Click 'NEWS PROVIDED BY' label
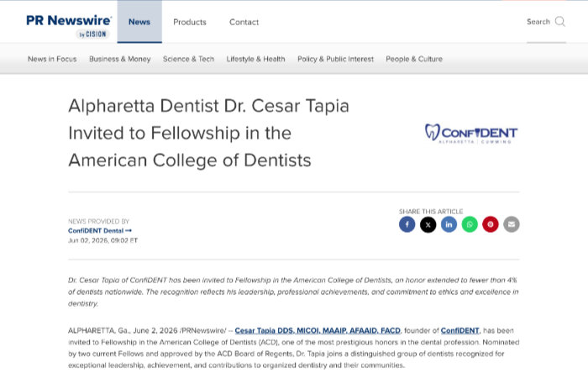The height and width of the screenshot is (378, 588). pos(98,221)
